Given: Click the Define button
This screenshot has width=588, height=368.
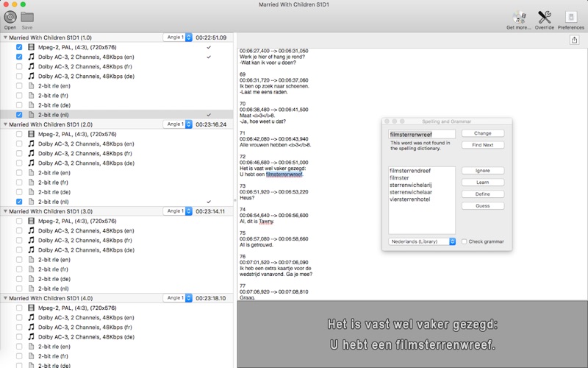Looking at the screenshot, I should click(x=483, y=194).
